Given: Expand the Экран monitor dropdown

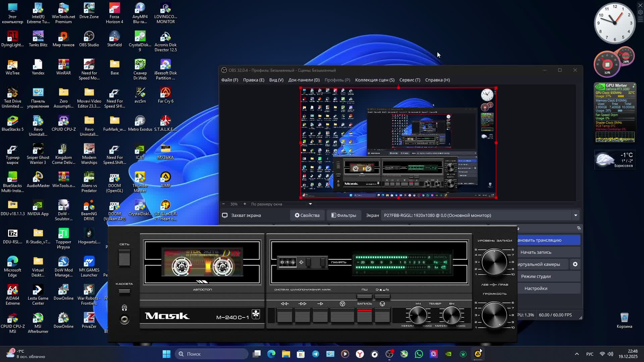Looking at the screenshot, I should click(576, 216).
